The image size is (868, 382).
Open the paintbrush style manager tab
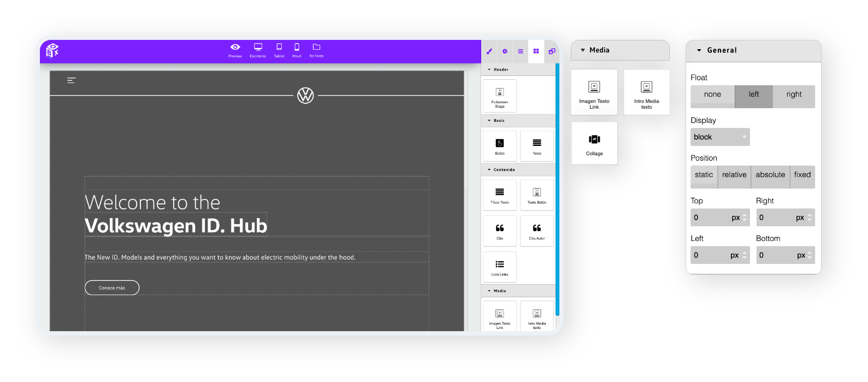489,51
